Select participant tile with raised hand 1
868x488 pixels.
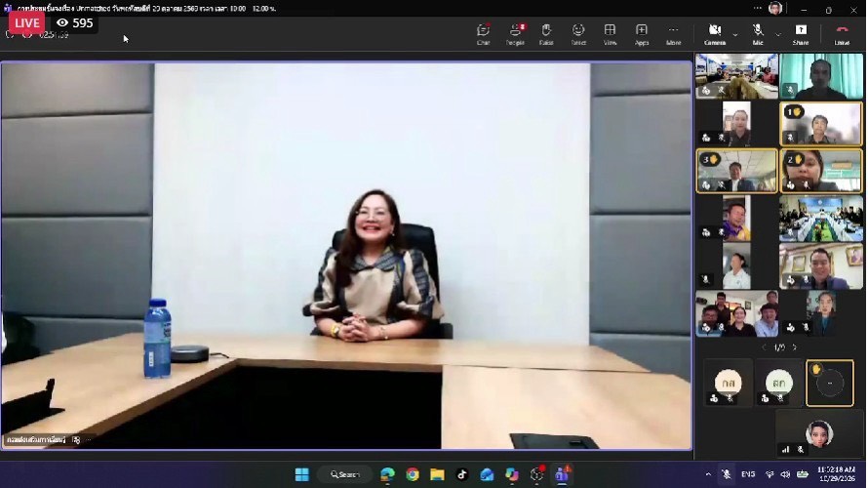point(821,124)
